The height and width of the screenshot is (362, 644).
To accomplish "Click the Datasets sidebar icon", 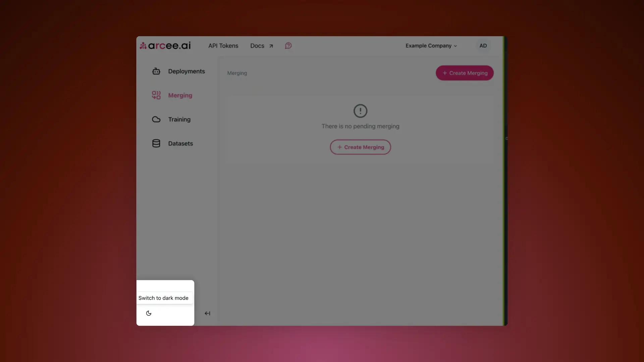I will [x=156, y=143].
